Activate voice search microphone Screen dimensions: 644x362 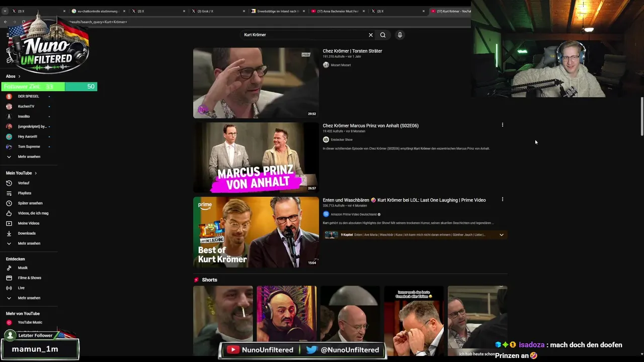(x=400, y=35)
